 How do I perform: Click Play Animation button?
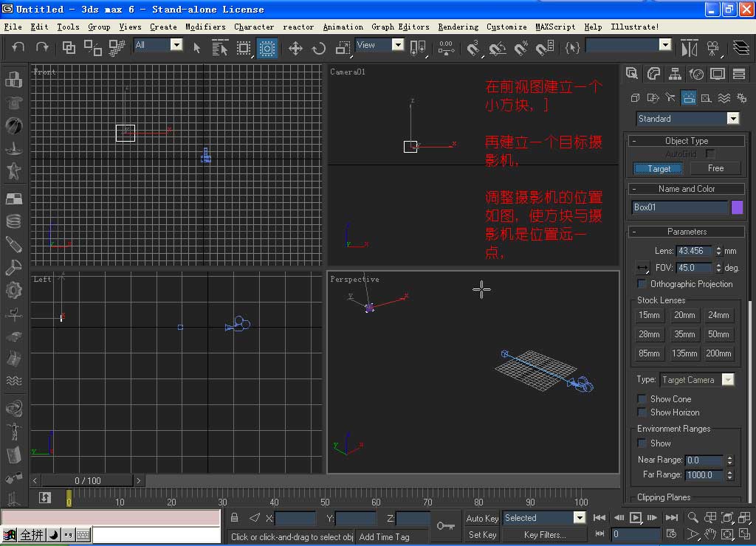tap(636, 517)
